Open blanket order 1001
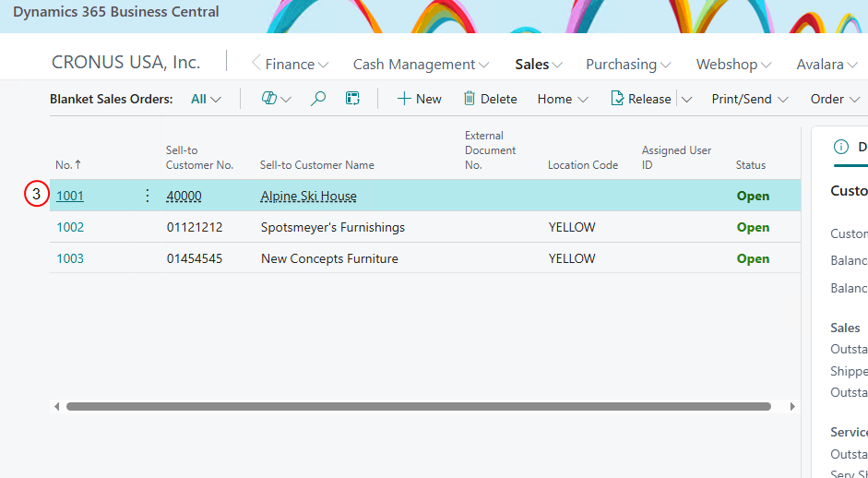 click(x=70, y=196)
